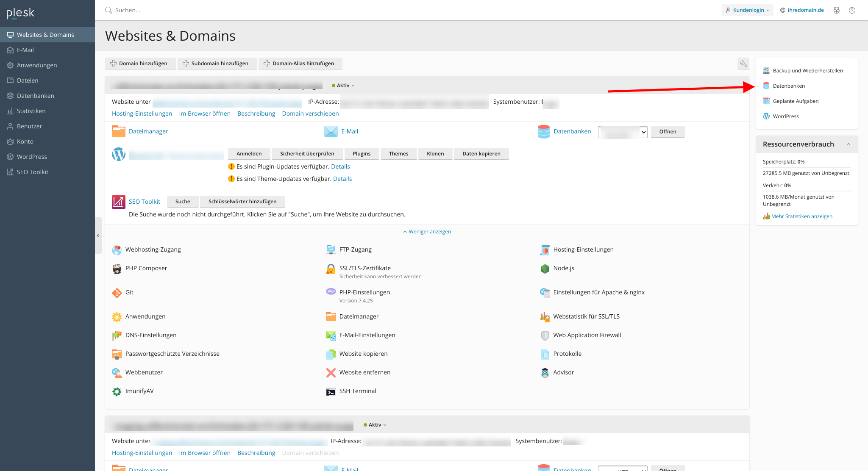Open Node.js icon

click(x=545, y=269)
